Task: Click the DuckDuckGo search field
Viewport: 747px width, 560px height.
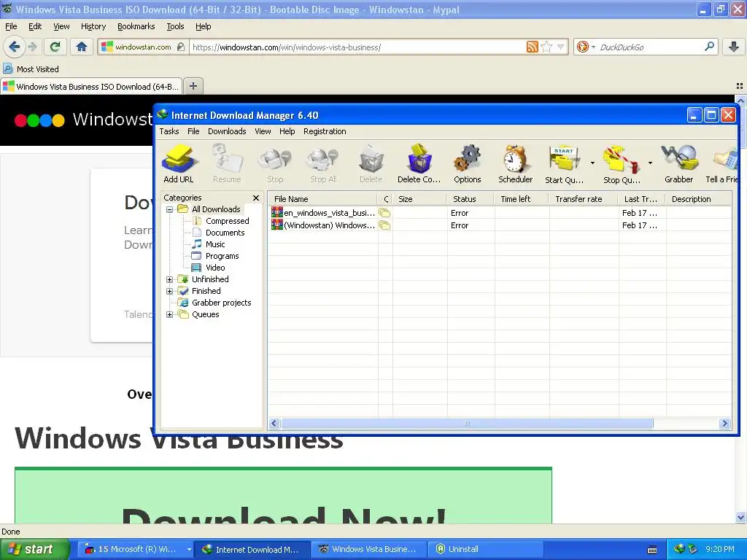Action: tap(650, 47)
